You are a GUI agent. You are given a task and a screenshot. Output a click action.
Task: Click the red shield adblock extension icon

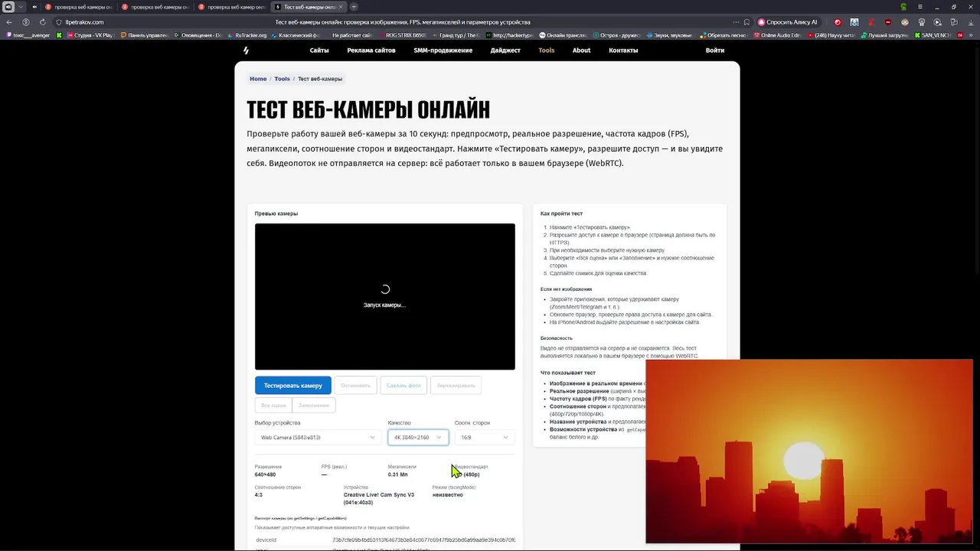pos(888,22)
